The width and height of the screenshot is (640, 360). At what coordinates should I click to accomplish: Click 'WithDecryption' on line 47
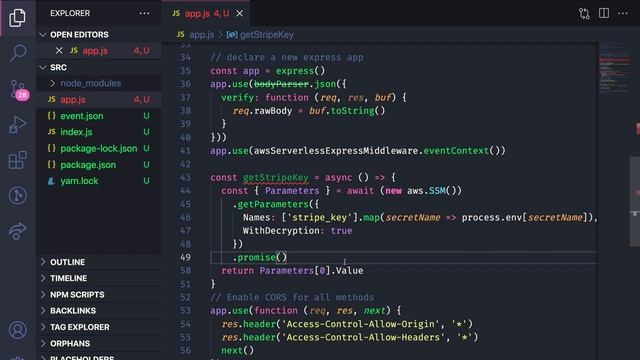tap(281, 231)
